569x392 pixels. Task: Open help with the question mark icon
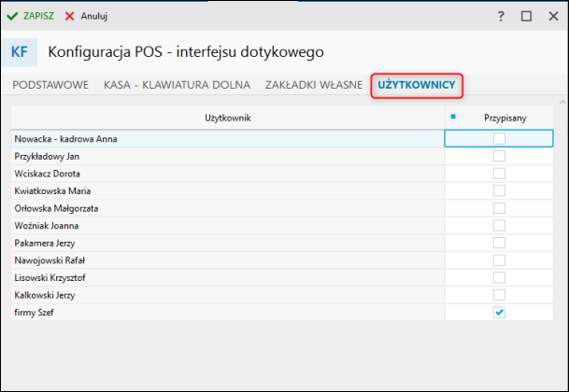(x=501, y=16)
